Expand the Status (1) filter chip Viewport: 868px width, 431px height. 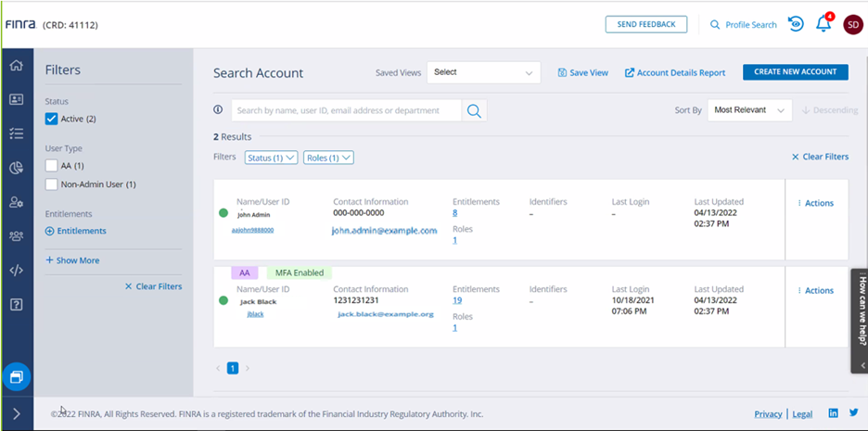pyautogui.click(x=271, y=158)
